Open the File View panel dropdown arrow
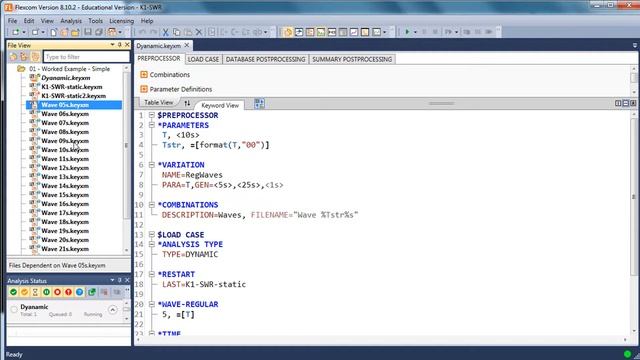The width and height of the screenshot is (640, 360). coord(112,45)
